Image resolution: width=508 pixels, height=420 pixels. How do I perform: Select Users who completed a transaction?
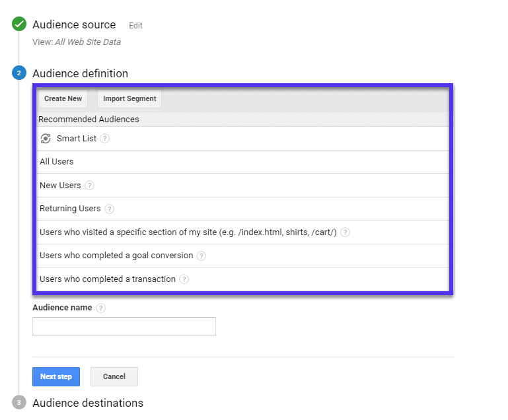point(108,279)
